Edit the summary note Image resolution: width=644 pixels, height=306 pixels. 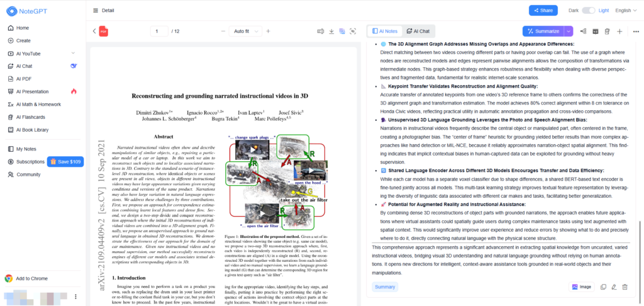pos(614,287)
